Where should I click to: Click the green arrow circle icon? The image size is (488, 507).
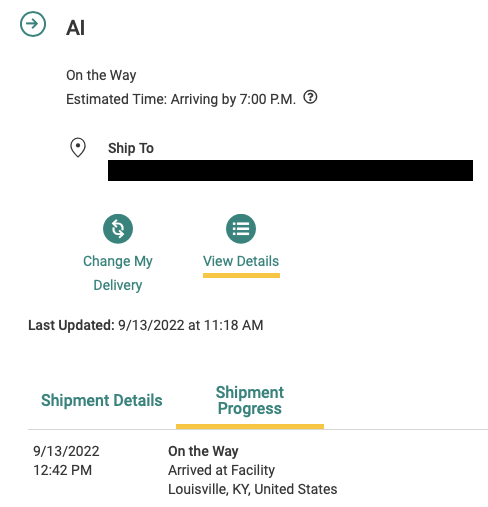pos(33,24)
